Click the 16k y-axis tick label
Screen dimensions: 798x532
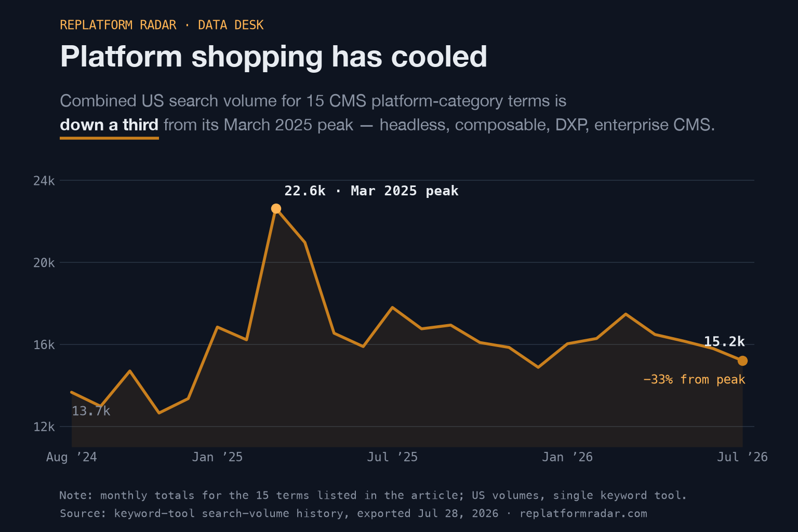(44, 345)
